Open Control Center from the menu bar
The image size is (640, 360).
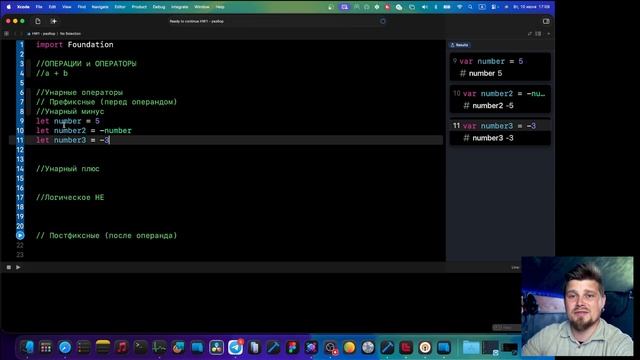pyautogui.click(x=494, y=7)
